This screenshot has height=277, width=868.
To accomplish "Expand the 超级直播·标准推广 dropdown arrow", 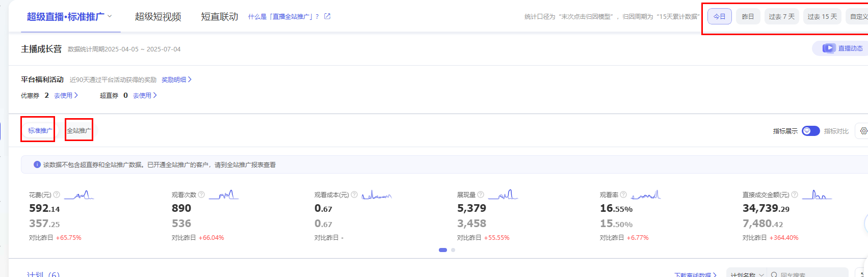I will tap(110, 16).
